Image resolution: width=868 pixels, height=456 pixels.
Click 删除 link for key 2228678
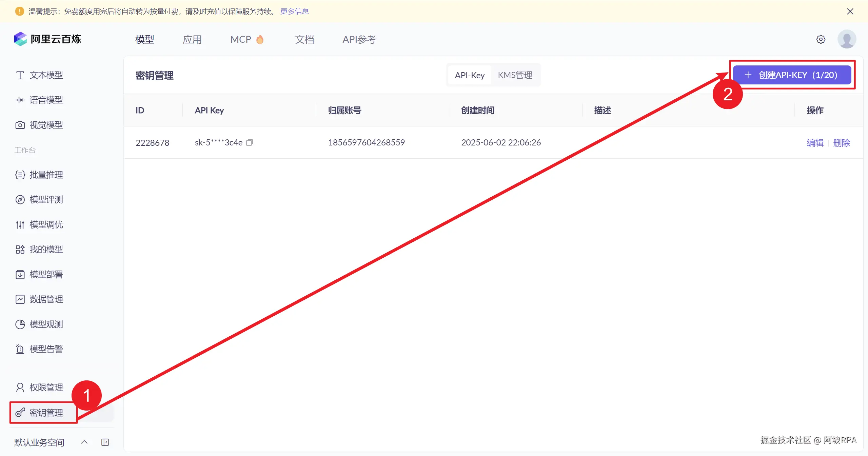click(x=841, y=143)
